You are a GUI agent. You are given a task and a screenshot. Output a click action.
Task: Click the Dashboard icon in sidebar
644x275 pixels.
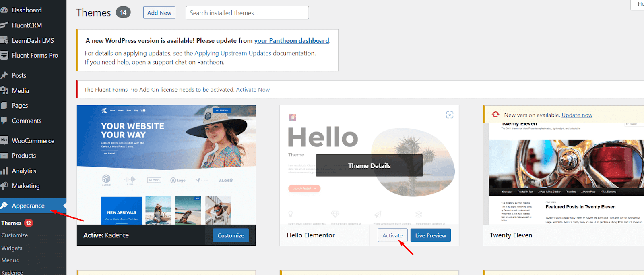(x=4, y=10)
